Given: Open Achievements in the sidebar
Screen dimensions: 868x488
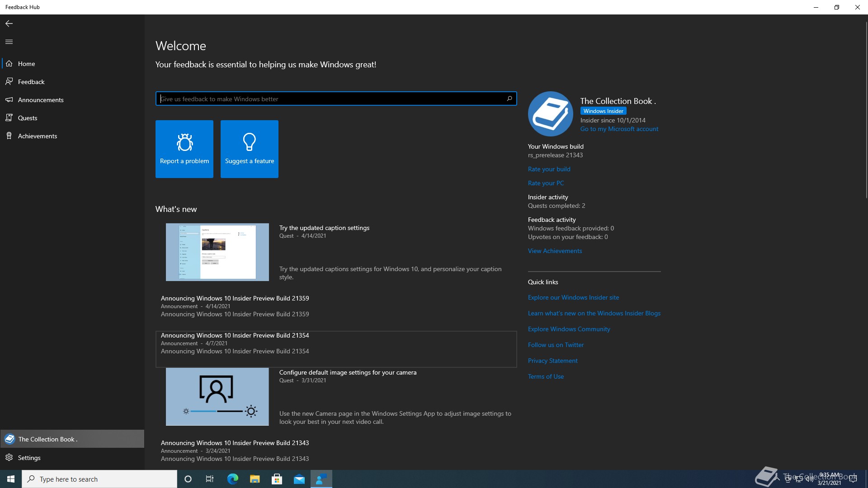Looking at the screenshot, I should (x=72, y=136).
